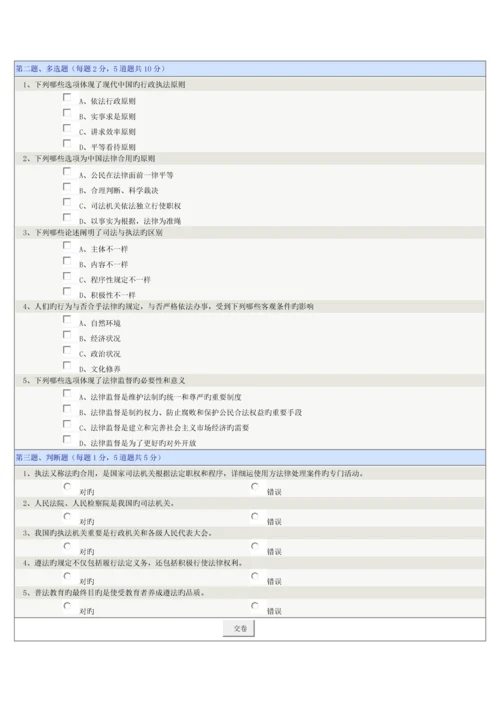Screen dimensions: 500x707
Task: Check option A 依法行政原则 in question 1
Action: coord(67,97)
